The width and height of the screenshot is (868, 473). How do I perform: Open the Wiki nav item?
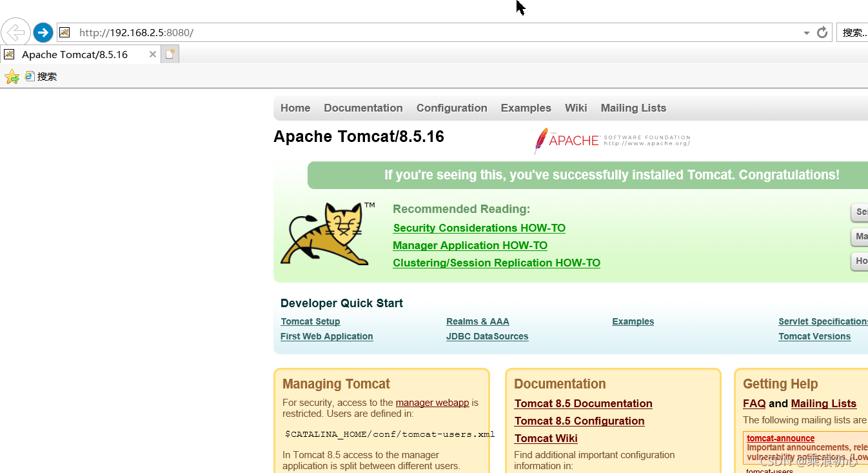point(576,108)
